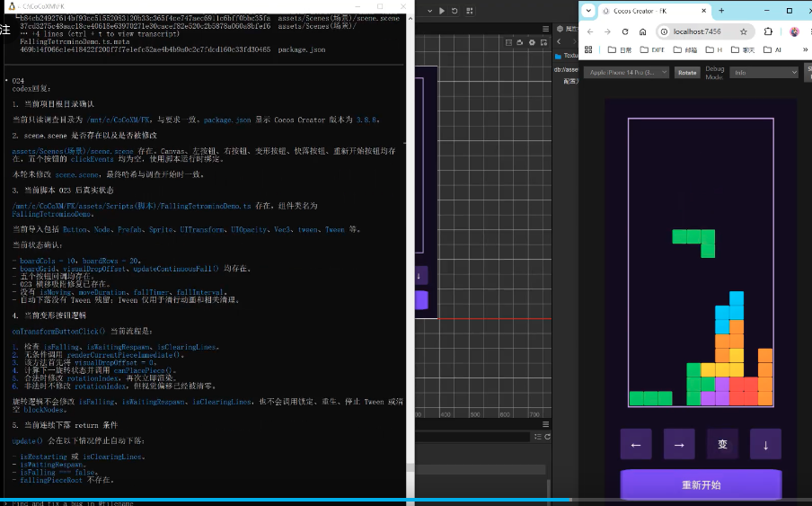Bookmark this page with the star icon
The width and height of the screenshot is (812, 506).
point(744,31)
